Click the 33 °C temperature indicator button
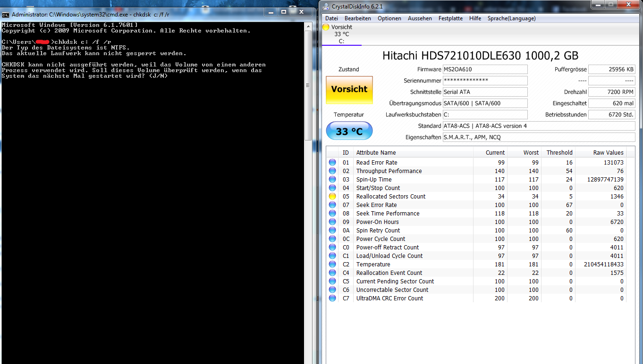Viewport: 643px width, 364px height. (349, 131)
